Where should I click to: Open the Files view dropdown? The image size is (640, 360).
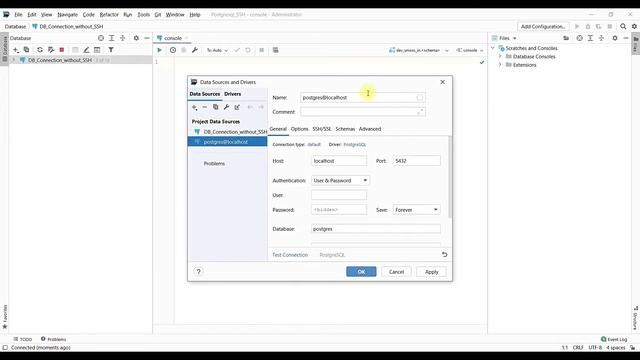coord(504,38)
